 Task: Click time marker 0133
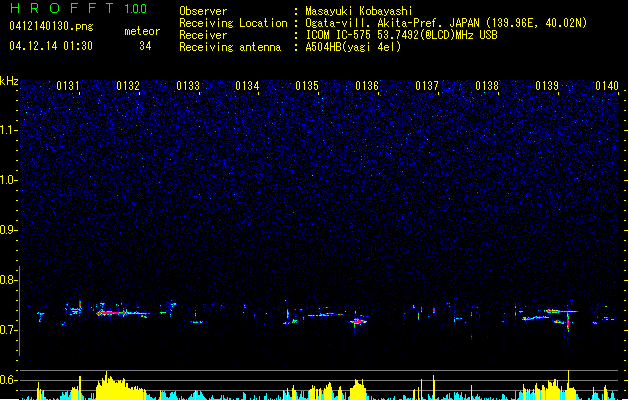[188, 86]
